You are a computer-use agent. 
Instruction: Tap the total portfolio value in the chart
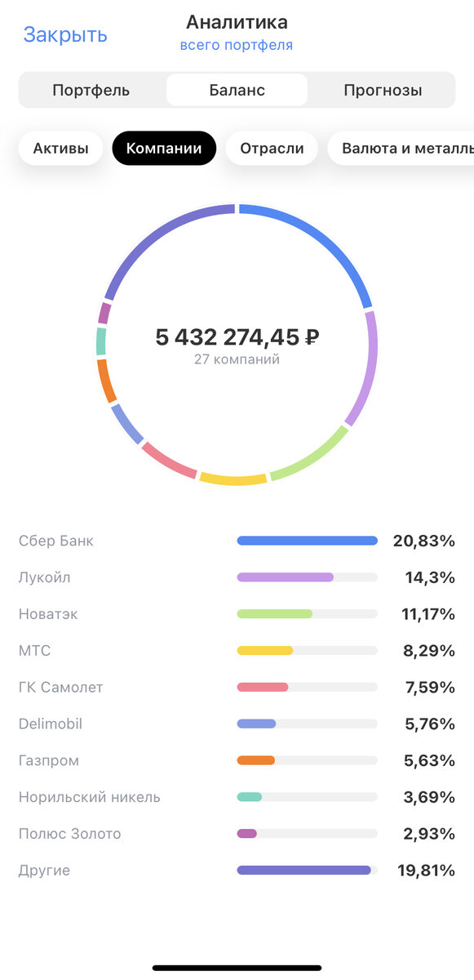pyautogui.click(x=237, y=337)
